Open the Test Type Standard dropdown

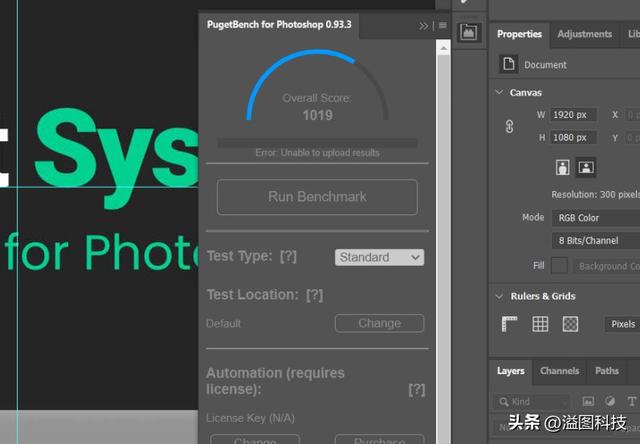[x=380, y=257]
